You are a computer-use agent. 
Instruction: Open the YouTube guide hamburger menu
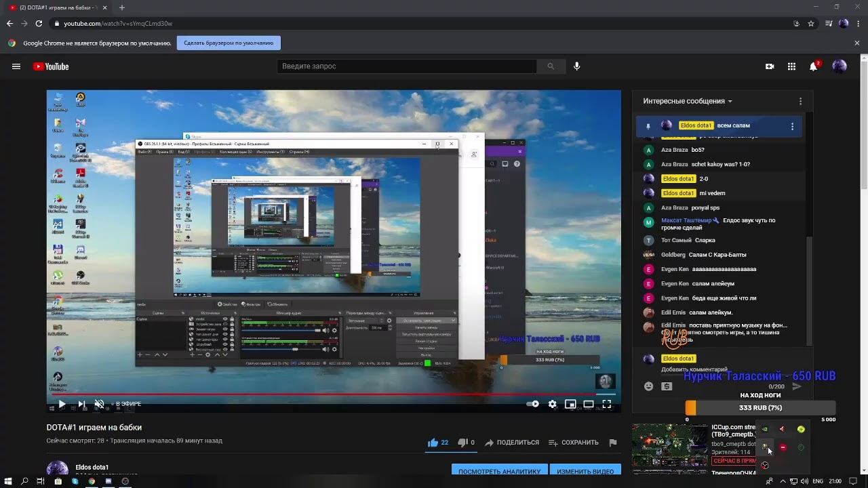pos(16,66)
